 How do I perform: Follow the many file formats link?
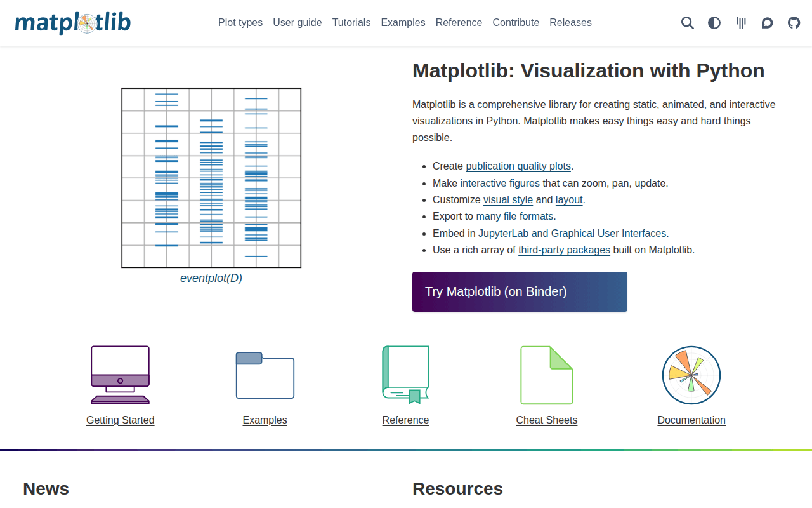click(x=514, y=217)
